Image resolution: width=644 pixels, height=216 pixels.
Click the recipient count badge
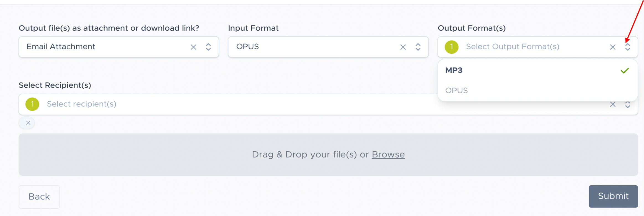32,104
